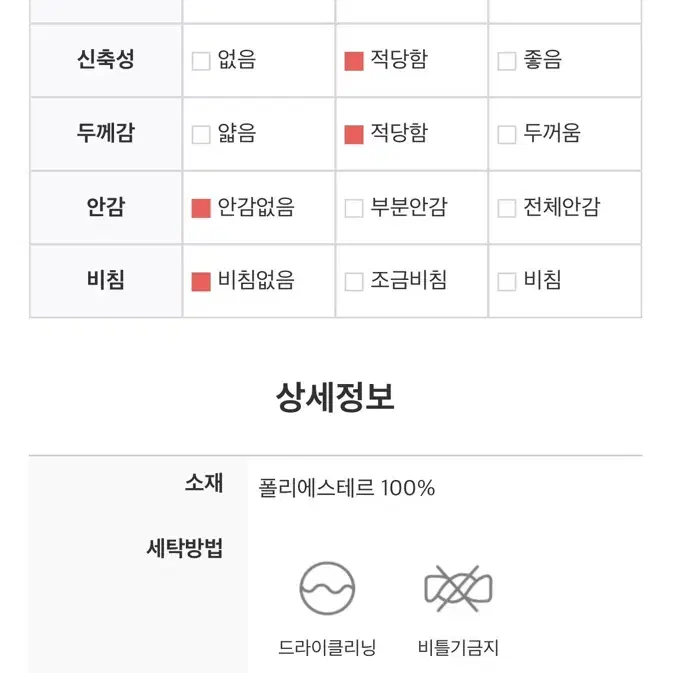Click the do-not-wring care symbol
The width and height of the screenshot is (673, 673).
coord(458,588)
